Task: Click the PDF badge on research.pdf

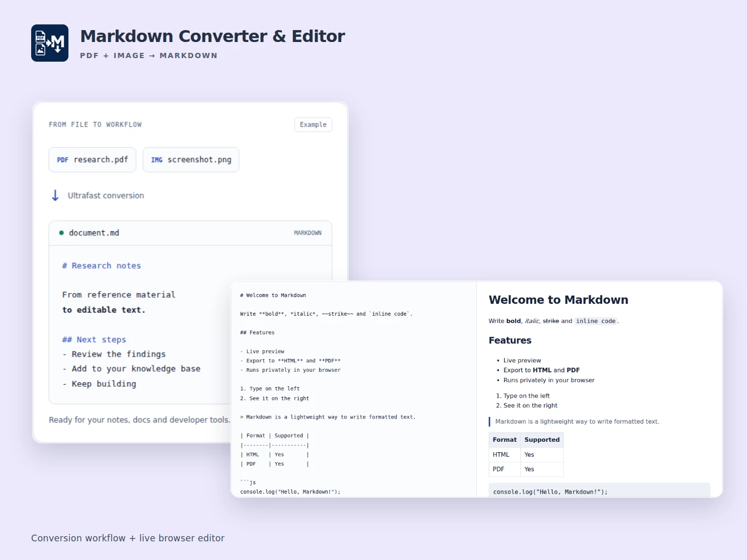Action: point(63,160)
